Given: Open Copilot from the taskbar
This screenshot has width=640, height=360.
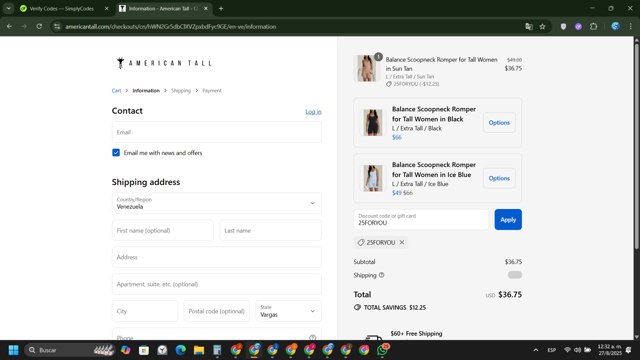Looking at the screenshot, I should [126, 350].
